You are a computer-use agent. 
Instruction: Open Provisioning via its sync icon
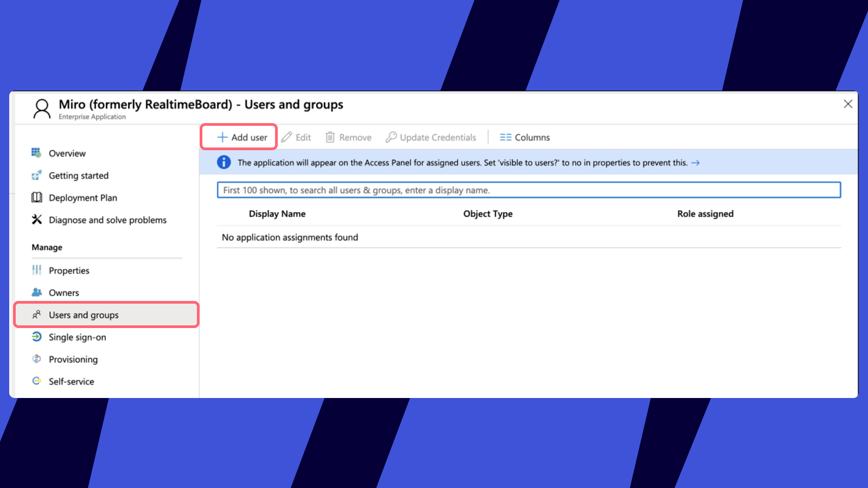36,359
